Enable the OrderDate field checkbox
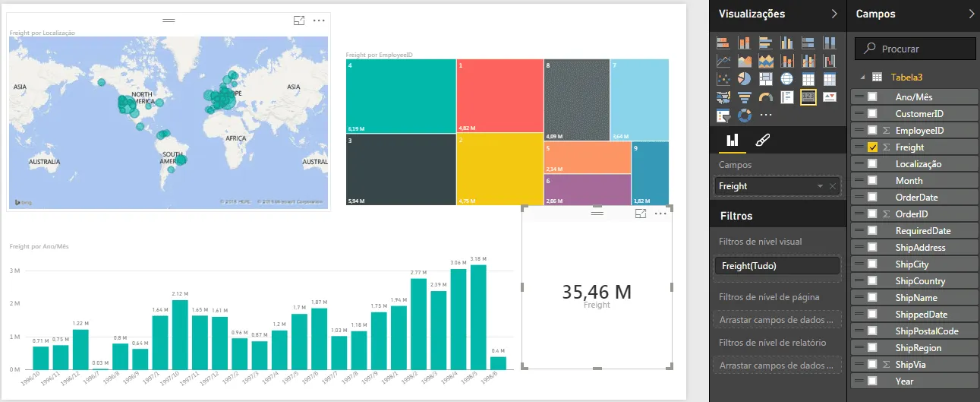The image size is (980, 402). pyautogui.click(x=872, y=197)
